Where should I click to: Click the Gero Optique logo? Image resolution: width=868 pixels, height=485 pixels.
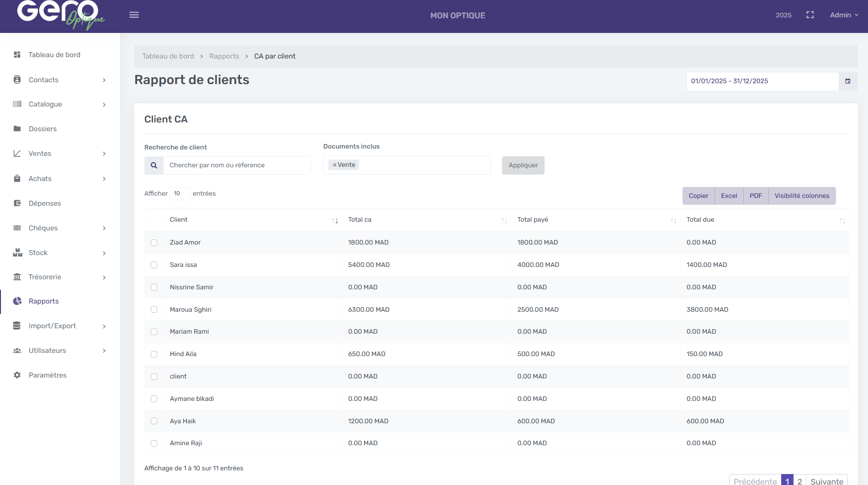(x=60, y=15)
